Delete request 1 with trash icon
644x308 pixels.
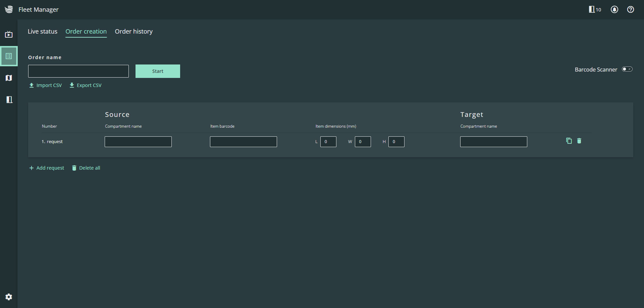[x=579, y=141]
